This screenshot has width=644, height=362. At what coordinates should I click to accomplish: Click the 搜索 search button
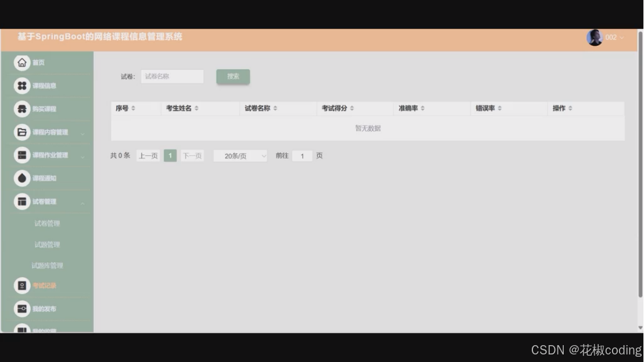pyautogui.click(x=232, y=76)
